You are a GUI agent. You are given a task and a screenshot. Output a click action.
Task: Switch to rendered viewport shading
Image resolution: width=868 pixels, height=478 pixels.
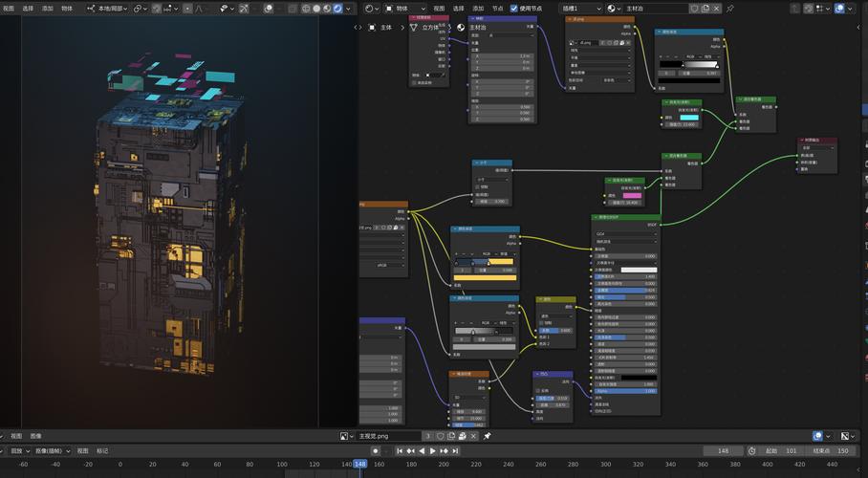click(337, 9)
